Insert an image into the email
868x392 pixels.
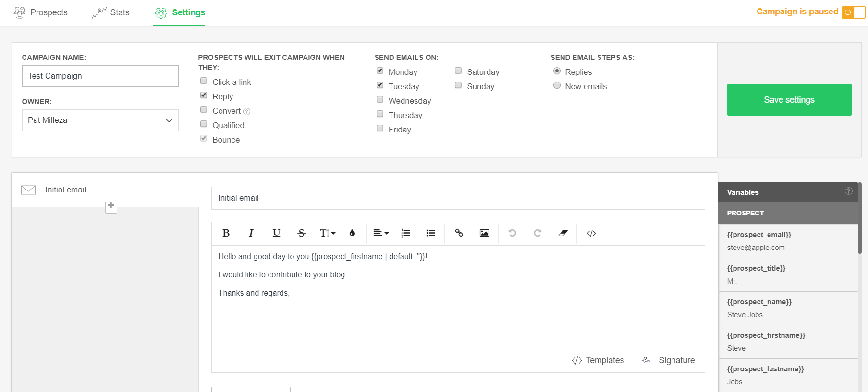point(484,233)
